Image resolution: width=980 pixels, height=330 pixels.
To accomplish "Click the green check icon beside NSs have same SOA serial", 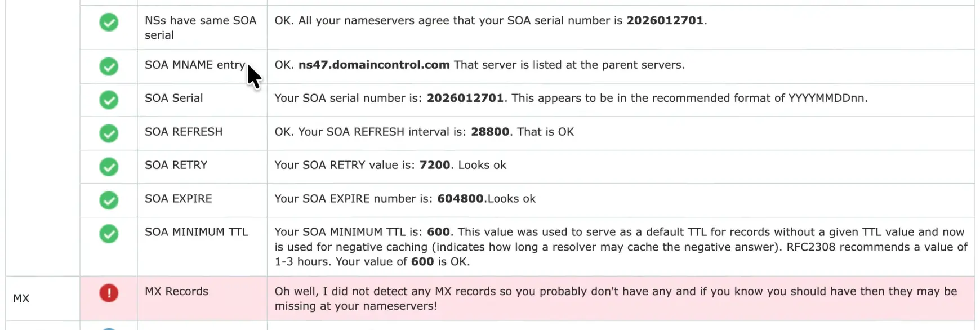I will point(108,21).
